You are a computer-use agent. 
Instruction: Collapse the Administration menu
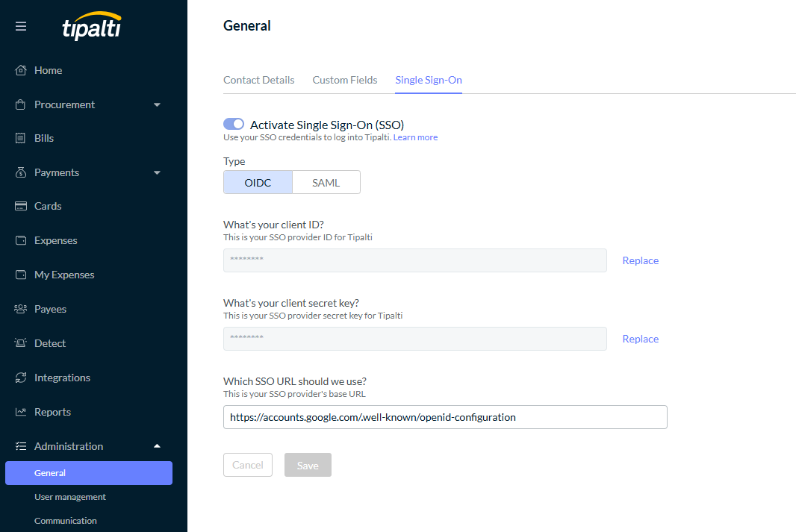pyautogui.click(x=157, y=445)
